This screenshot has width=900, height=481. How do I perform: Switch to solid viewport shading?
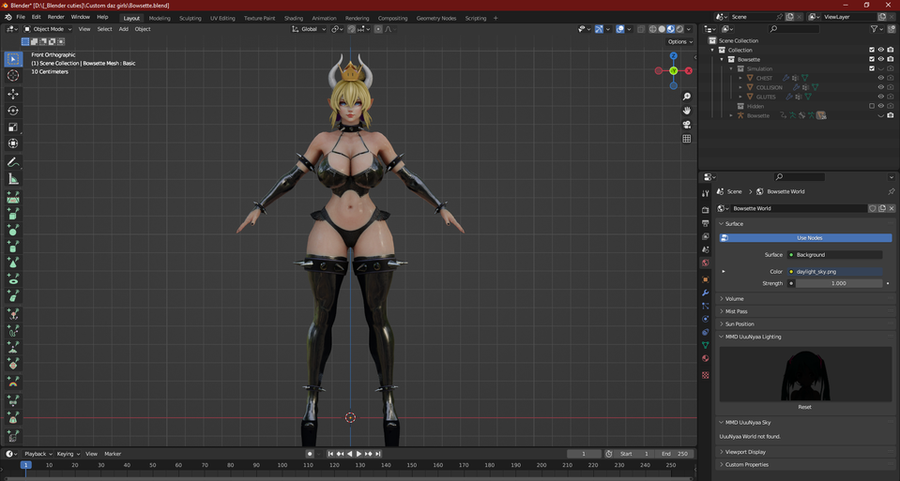(x=662, y=29)
